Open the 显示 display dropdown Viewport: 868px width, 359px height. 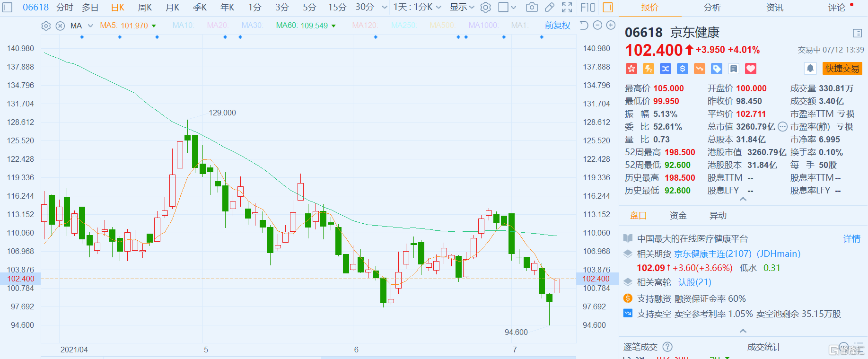click(462, 8)
